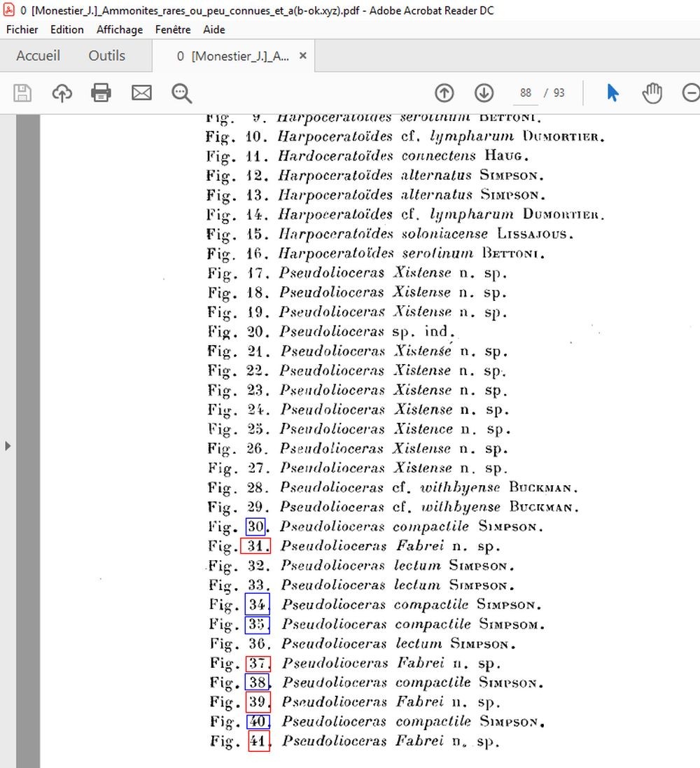Image resolution: width=700 pixels, height=768 pixels.
Task: Open the Fichier menu
Action: click(x=22, y=29)
